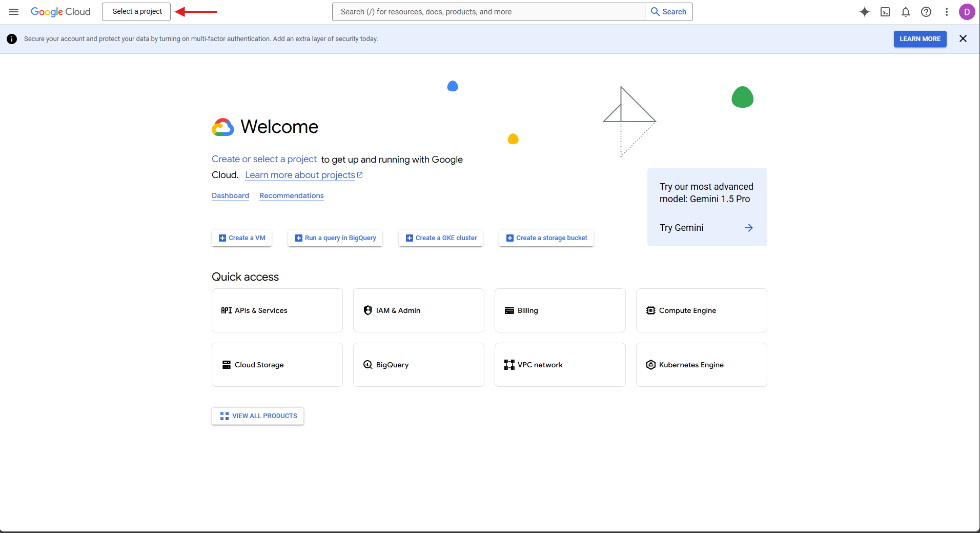Image resolution: width=980 pixels, height=533 pixels.
Task: Follow Create or select a project link
Action: pos(264,159)
